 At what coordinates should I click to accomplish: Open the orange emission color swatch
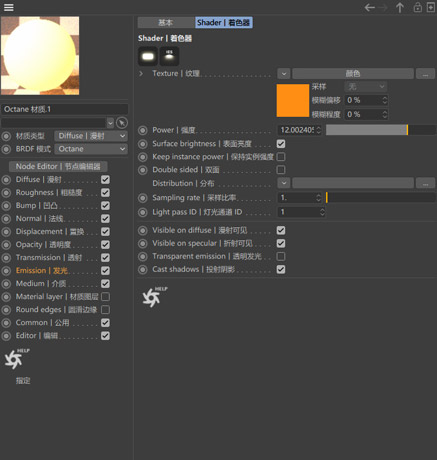pyautogui.click(x=293, y=100)
